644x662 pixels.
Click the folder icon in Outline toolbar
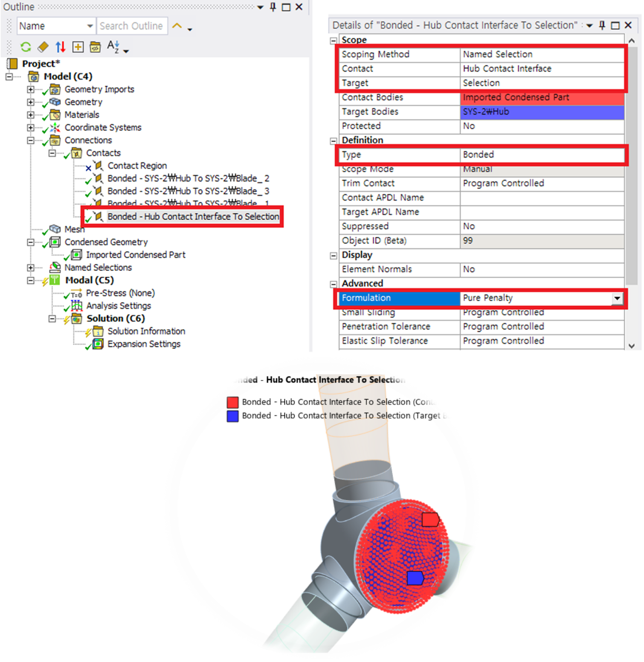click(x=95, y=47)
